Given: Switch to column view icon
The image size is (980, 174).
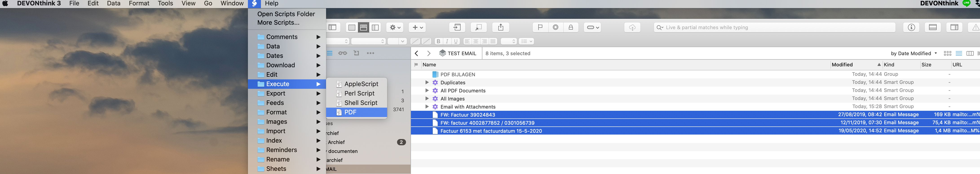Looking at the screenshot, I should click(x=970, y=53).
